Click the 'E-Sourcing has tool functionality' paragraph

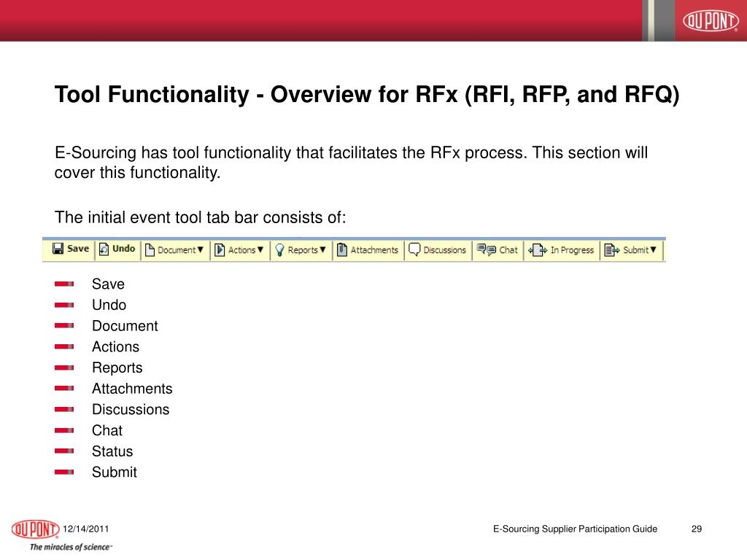[351, 163]
